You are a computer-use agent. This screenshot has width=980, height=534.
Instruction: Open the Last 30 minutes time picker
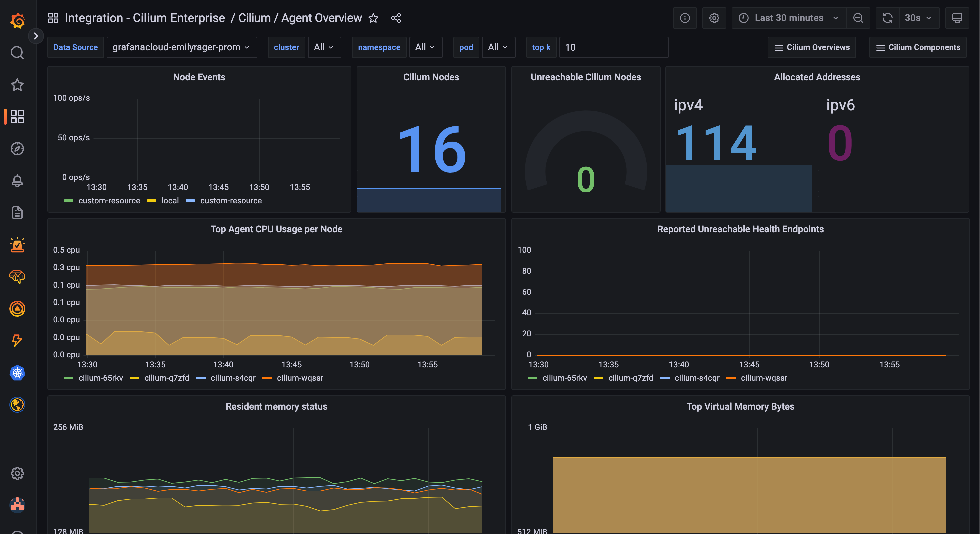coord(789,18)
